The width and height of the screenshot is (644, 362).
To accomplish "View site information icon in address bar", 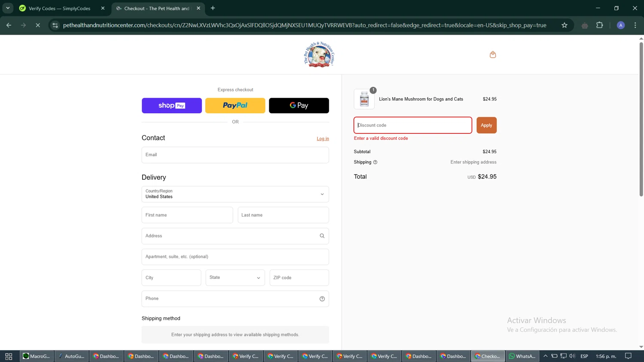I will click(x=55, y=25).
